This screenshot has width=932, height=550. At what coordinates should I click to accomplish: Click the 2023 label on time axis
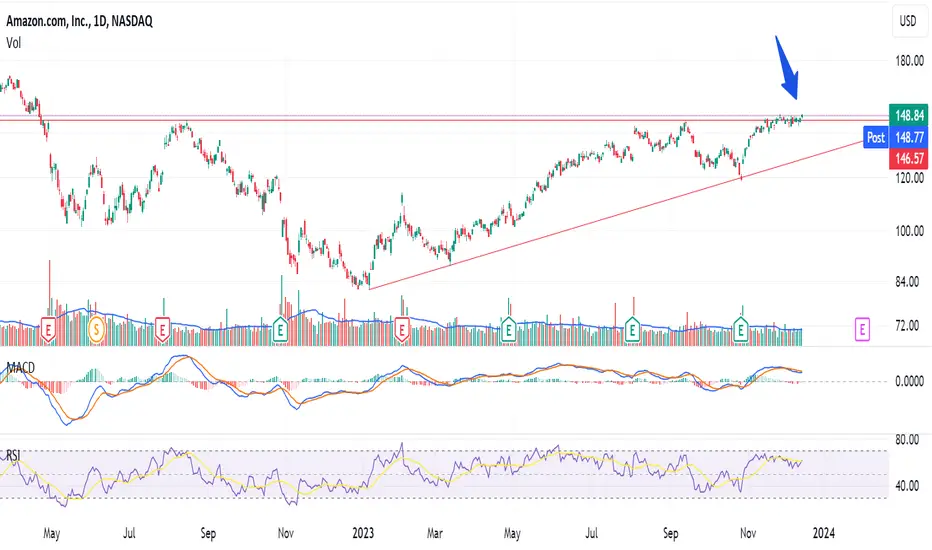click(363, 533)
